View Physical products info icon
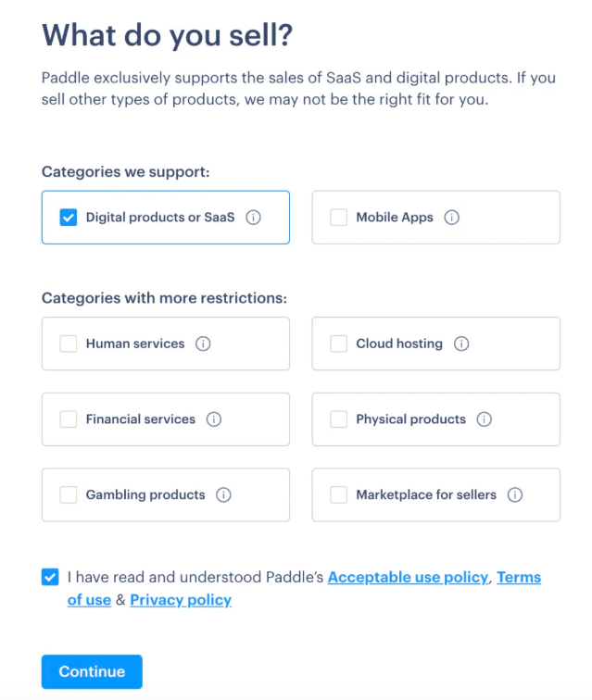Screen dimensions: 592x700 click(x=485, y=419)
